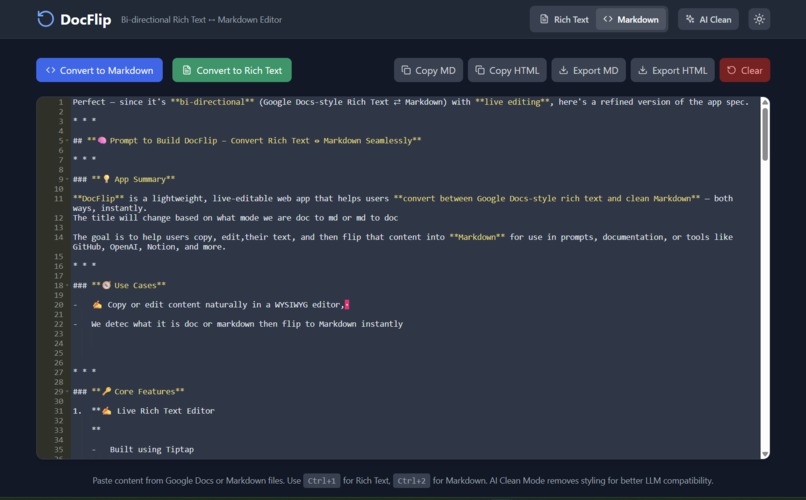
Task: Click 'We detec what it is doc' line
Action: (x=247, y=324)
